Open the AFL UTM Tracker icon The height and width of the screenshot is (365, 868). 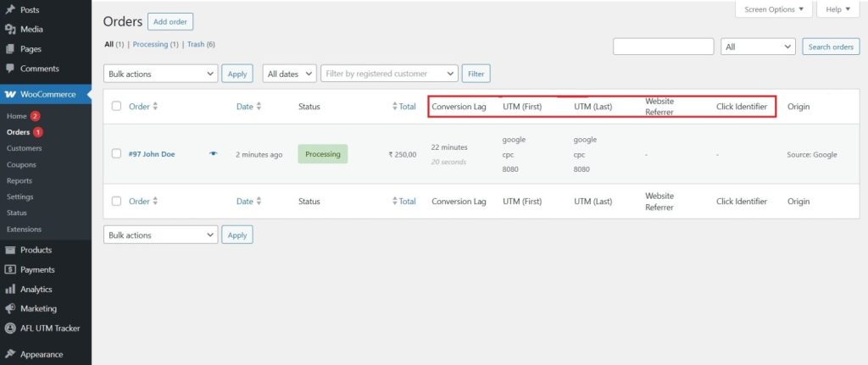click(10, 328)
